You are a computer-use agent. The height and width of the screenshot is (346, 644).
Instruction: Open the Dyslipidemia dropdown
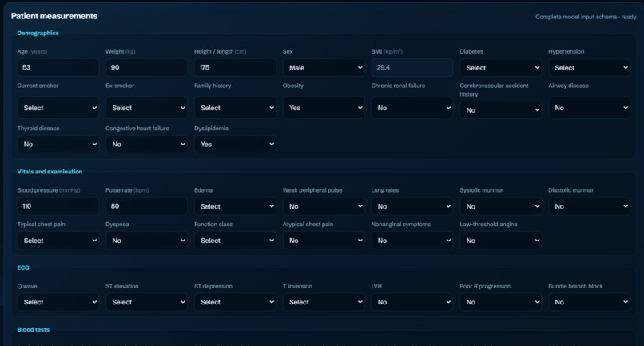[235, 145]
